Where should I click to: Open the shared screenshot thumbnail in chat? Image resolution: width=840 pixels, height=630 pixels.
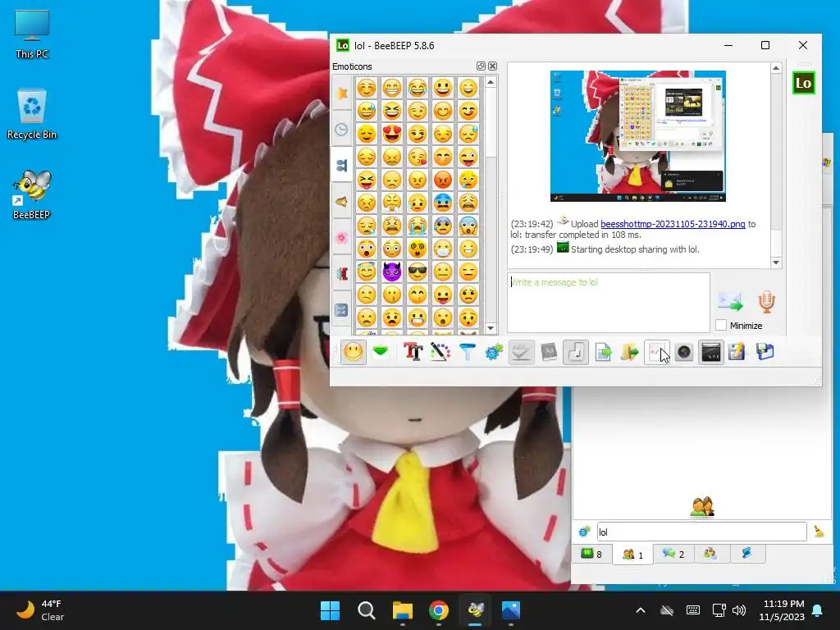(638, 136)
